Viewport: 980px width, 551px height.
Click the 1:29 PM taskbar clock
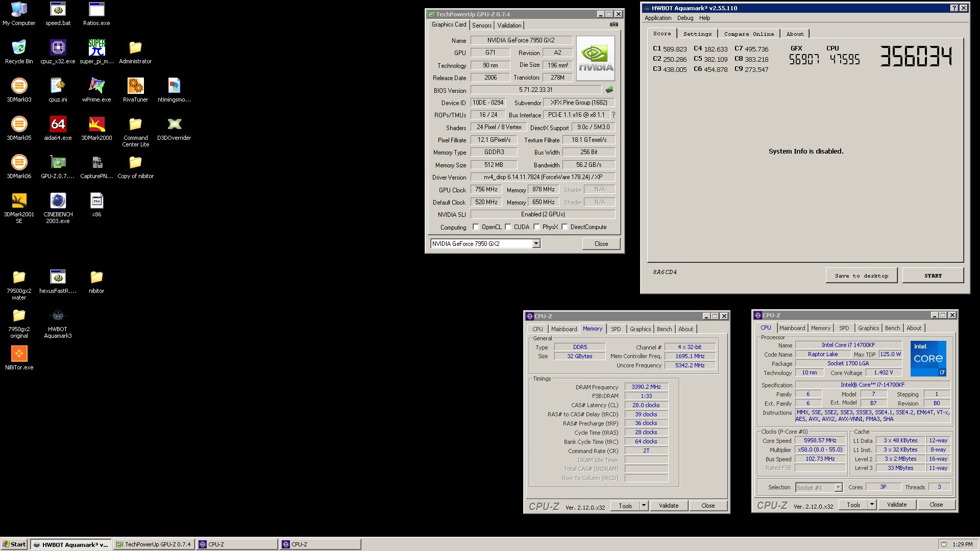click(x=962, y=544)
